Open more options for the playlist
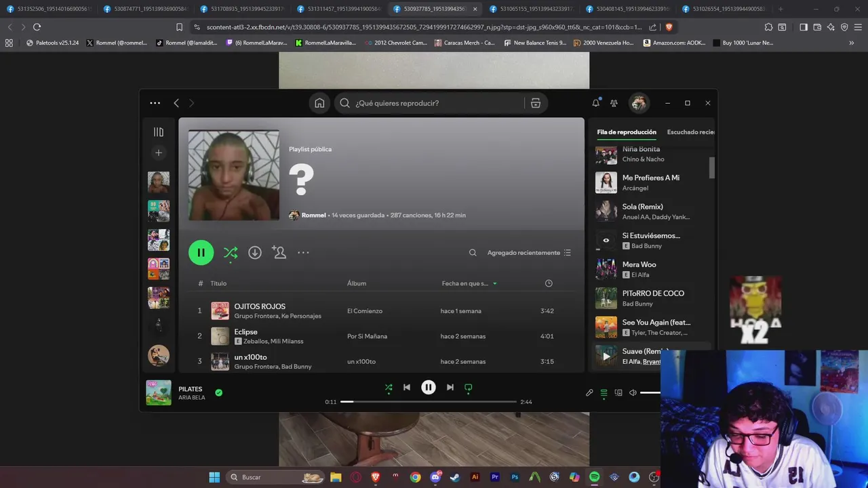The image size is (868, 488). pos(303,252)
